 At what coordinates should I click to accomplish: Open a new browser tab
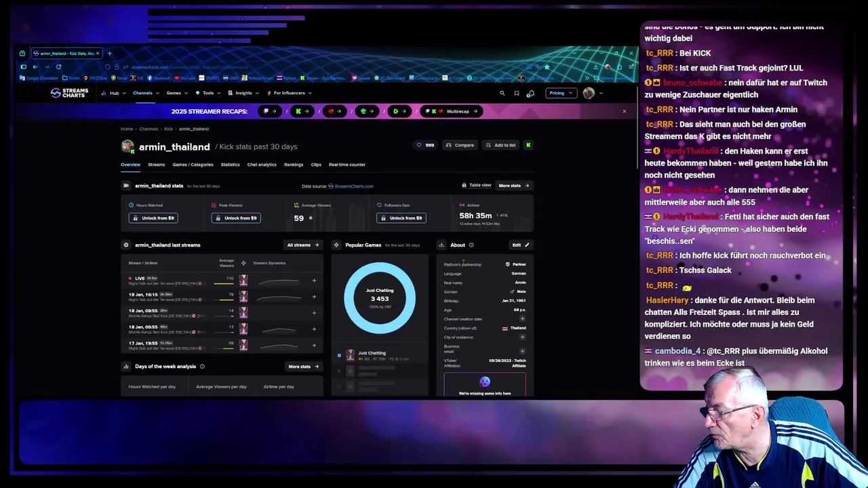(110, 53)
